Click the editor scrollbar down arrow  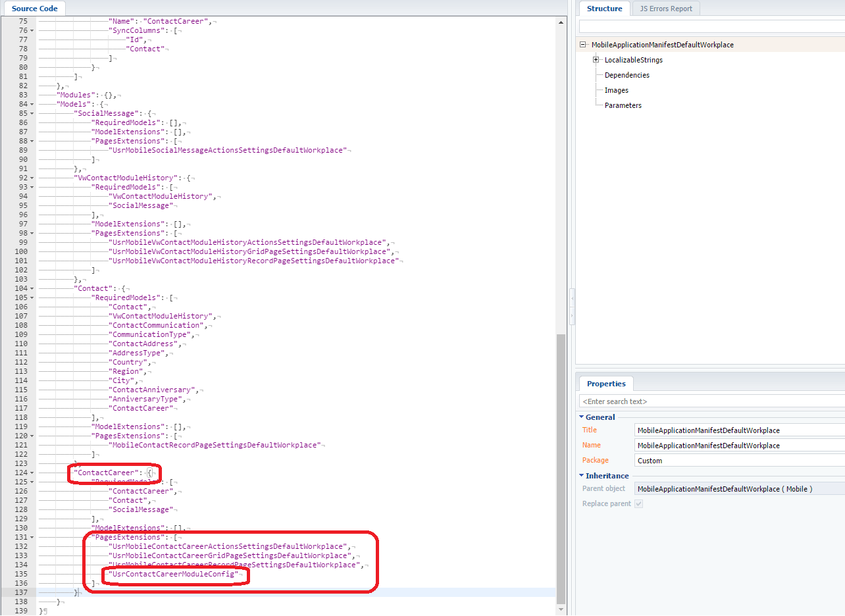point(561,610)
